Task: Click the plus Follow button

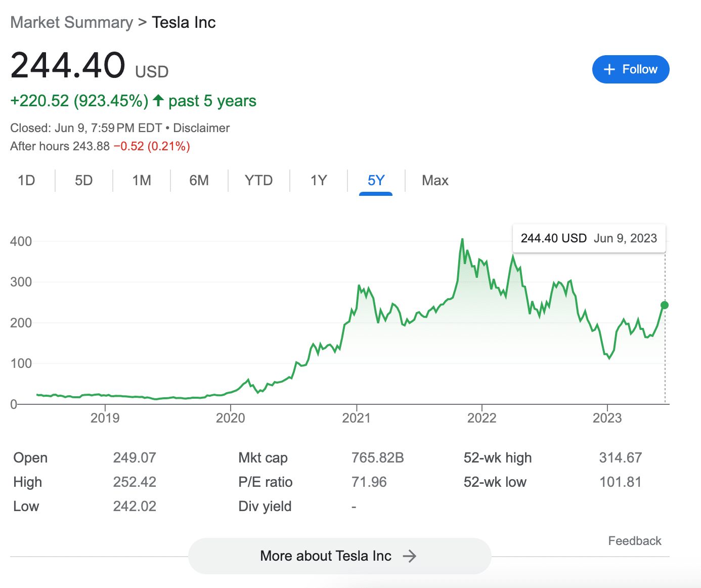Action: (631, 69)
